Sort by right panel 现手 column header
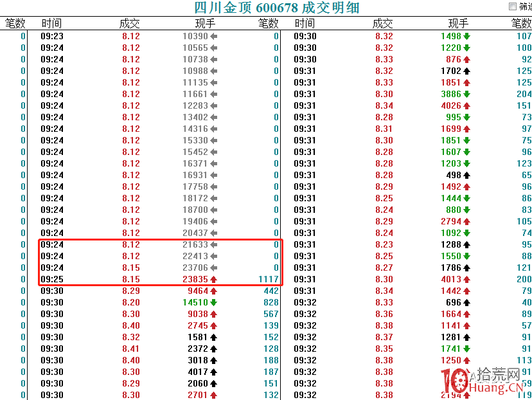 point(458,23)
